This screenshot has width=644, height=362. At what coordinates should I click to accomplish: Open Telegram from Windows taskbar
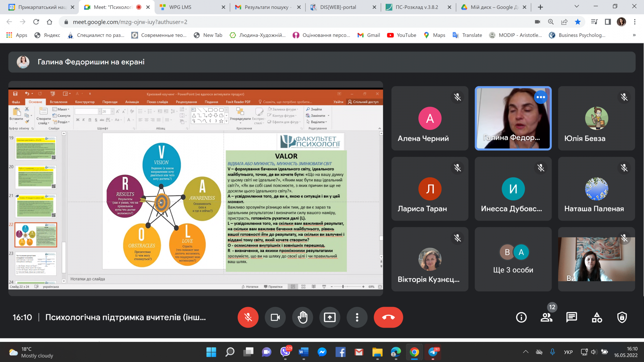[x=433, y=352]
